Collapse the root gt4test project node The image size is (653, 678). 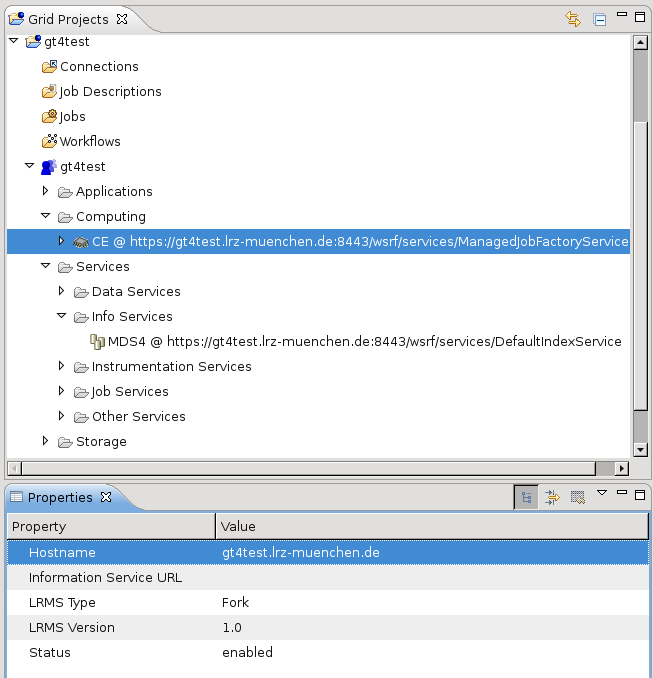tap(14, 41)
